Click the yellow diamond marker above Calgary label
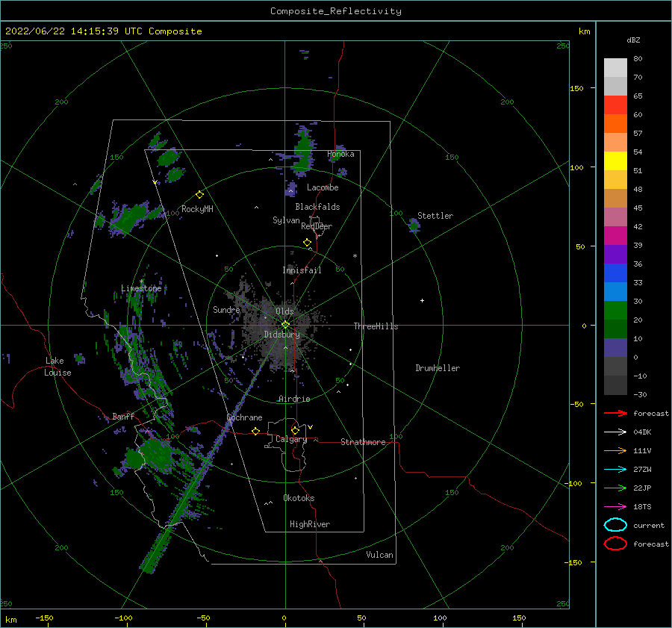 [x=295, y=430]
